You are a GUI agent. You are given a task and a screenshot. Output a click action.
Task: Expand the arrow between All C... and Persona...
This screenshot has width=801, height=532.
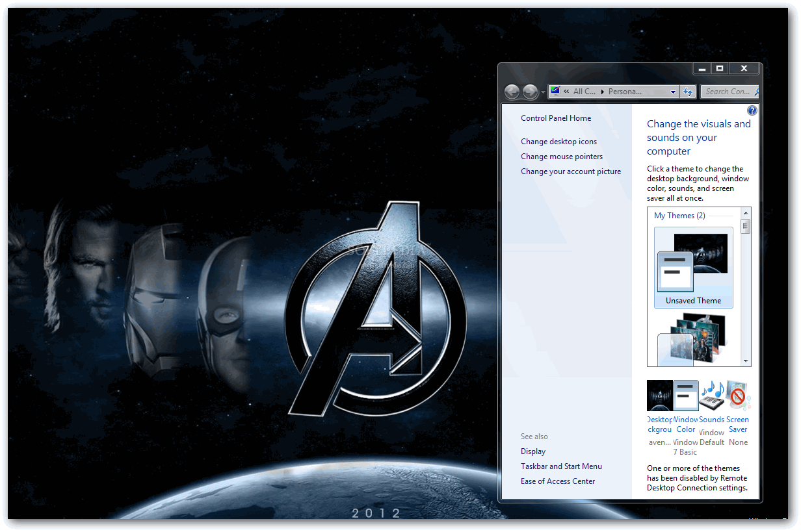point(603,92)
